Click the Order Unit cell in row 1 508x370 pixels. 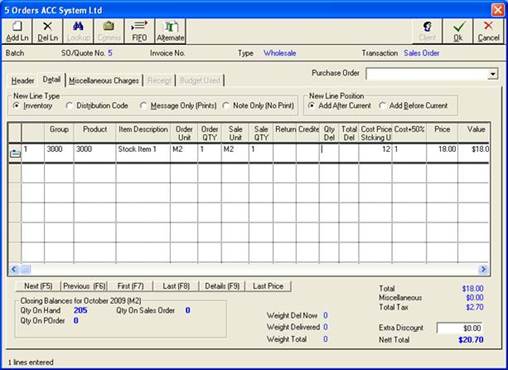tap(184, 153)
